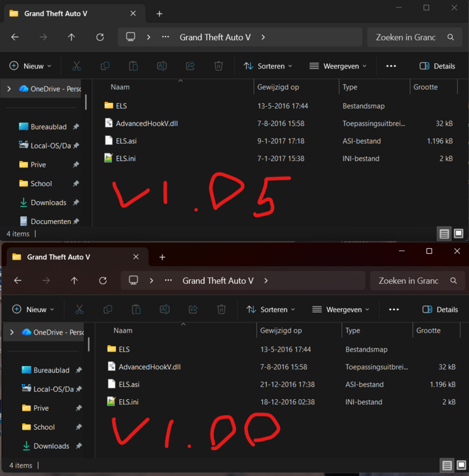Click search field in top window
Viewport: 469px width, 476px height.
click(414, 37)
